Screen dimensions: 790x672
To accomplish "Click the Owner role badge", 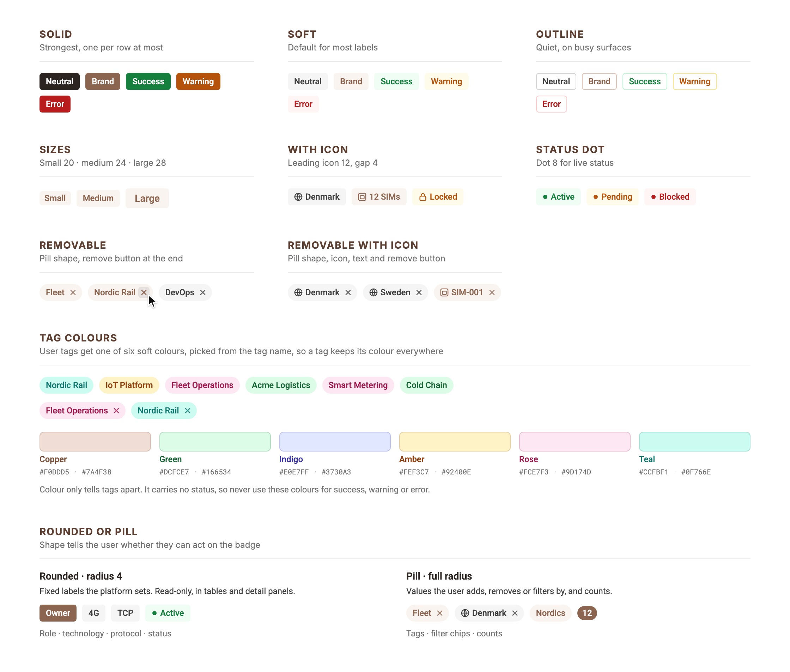I will pos(58,613).
